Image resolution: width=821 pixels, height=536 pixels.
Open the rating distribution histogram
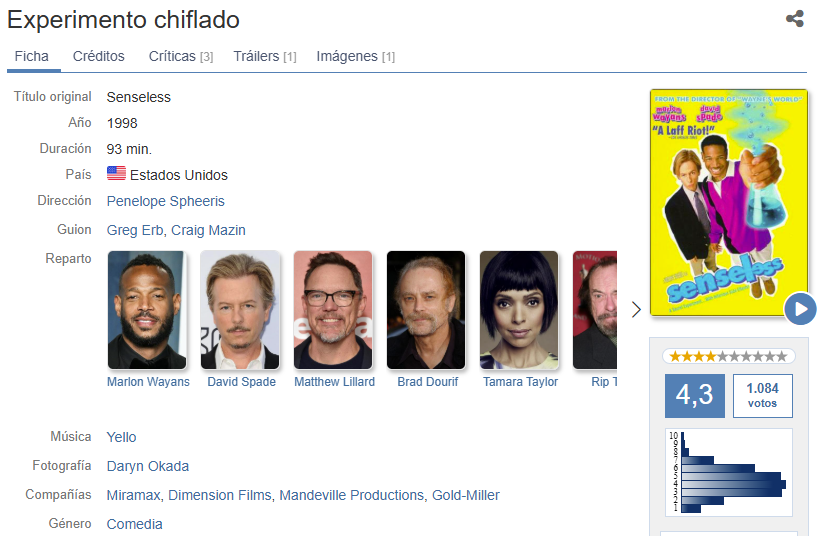[728, 472]
